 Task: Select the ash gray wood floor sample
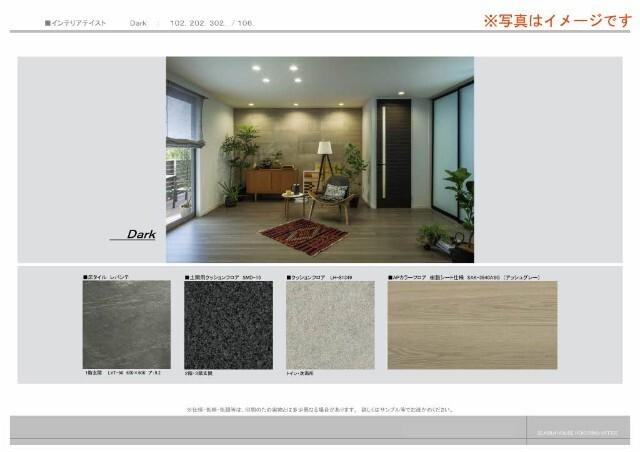472,325
